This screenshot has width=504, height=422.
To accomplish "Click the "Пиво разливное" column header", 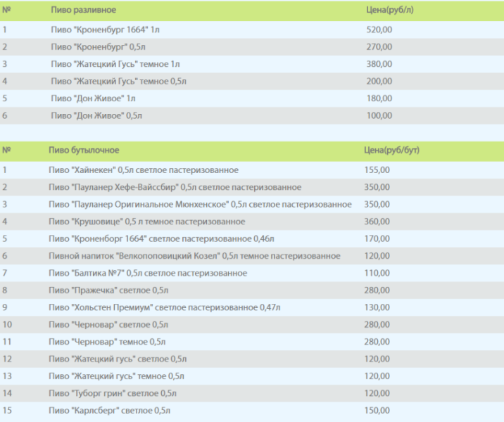I will tap(83, 10).
